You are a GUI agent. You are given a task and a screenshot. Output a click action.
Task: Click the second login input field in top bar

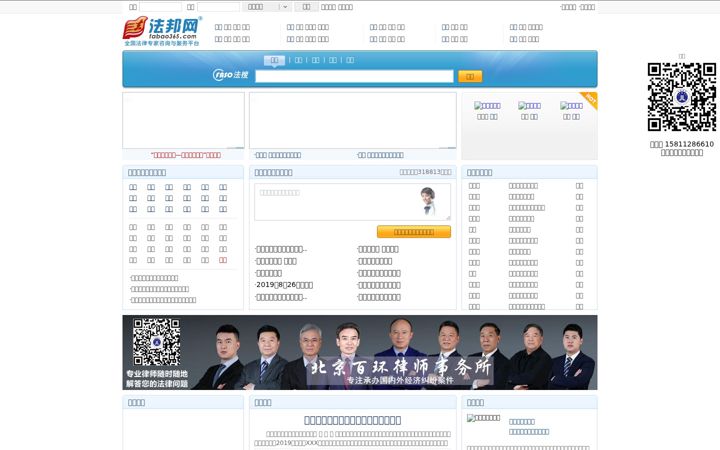click(x=218, y=7)
